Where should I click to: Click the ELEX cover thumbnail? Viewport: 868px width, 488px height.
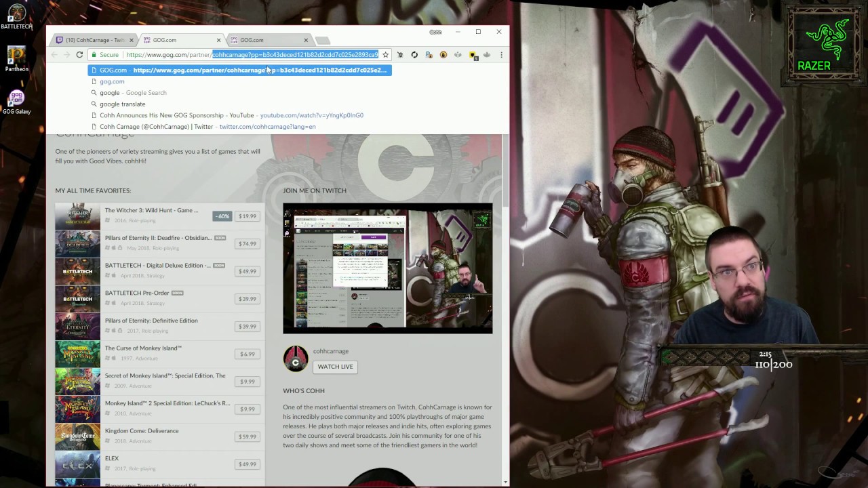pyautogui.click(x=77, y=464)
